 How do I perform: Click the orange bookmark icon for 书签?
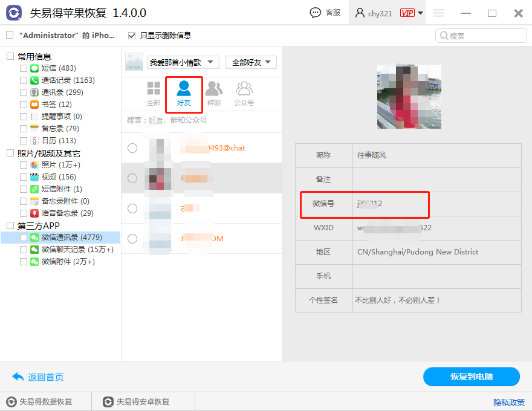(x=34, y=105)
